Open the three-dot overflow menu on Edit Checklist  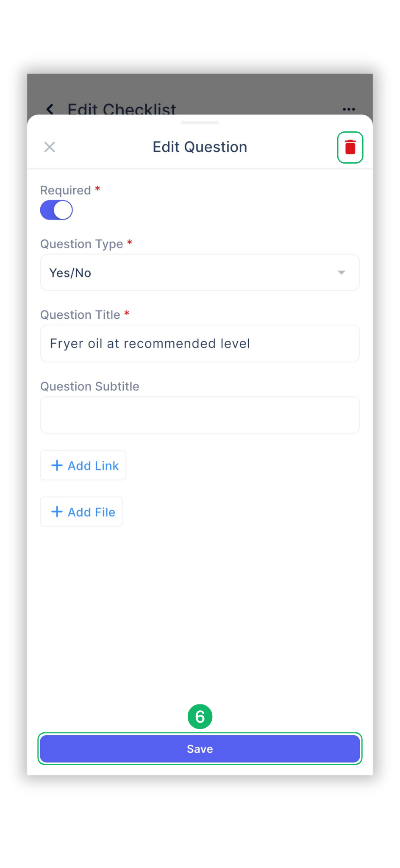(x=348, y=109)
